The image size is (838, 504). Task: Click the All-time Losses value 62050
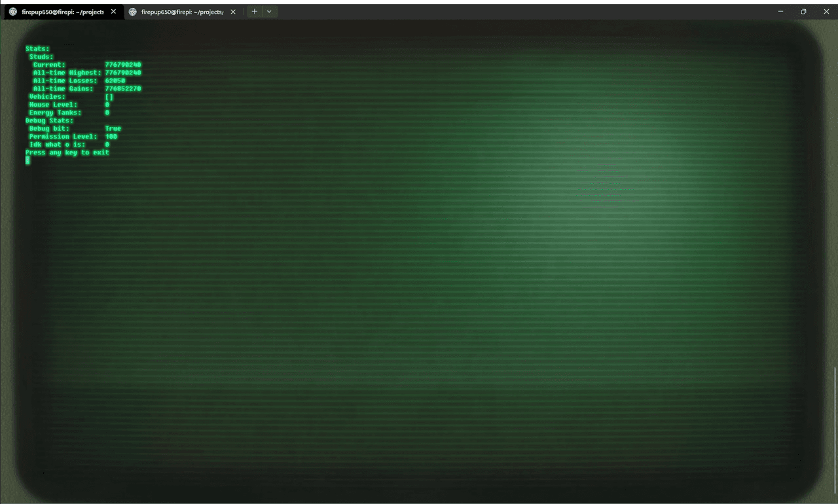click(115, 81)
